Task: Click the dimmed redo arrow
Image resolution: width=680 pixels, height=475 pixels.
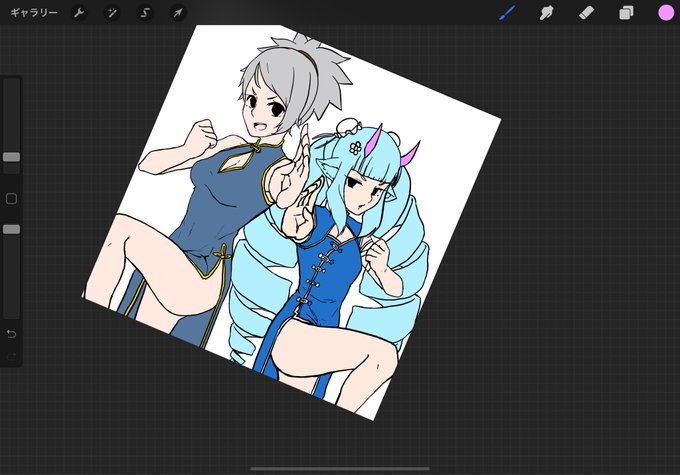Action: click(x=12, y=357)
